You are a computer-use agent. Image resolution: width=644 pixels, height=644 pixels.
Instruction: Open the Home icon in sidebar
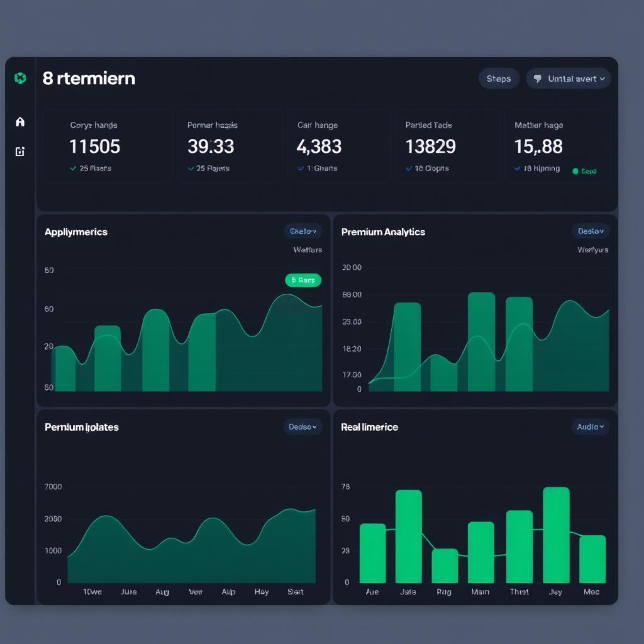click(x=20, y=121)
